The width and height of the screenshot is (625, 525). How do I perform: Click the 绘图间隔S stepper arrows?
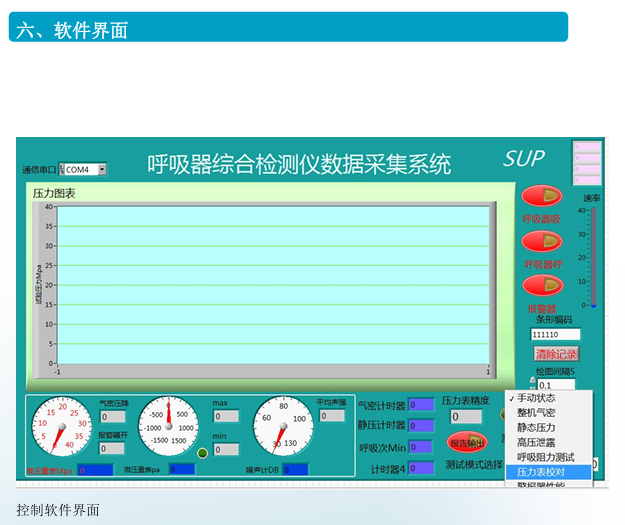(x=534, y=385)
